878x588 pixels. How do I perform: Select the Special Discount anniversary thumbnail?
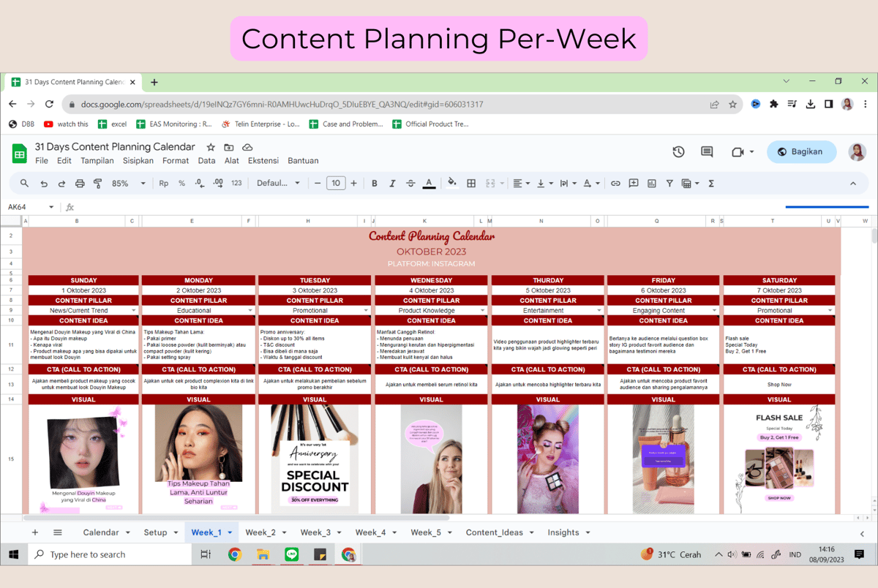(x=315, y=459)
